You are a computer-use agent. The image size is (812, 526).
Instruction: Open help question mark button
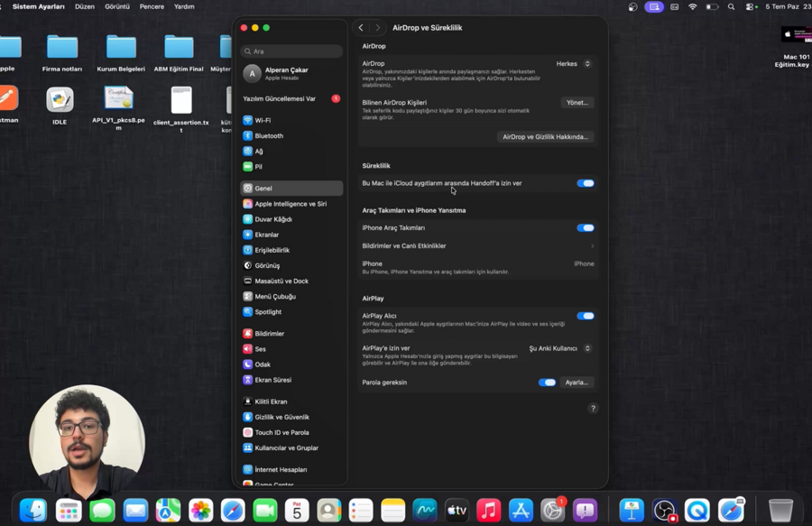coord(593,409)
